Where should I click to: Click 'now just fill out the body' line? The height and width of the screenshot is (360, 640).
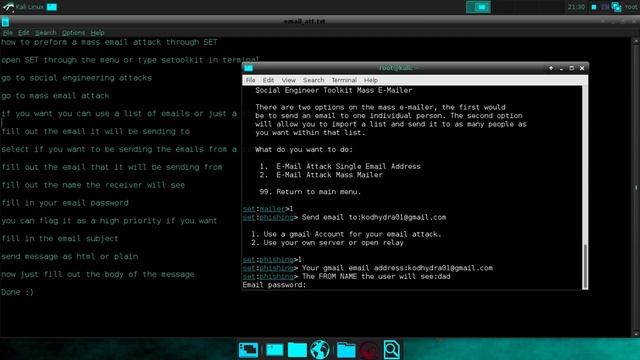pyautogui.click(x=98, y=275)
